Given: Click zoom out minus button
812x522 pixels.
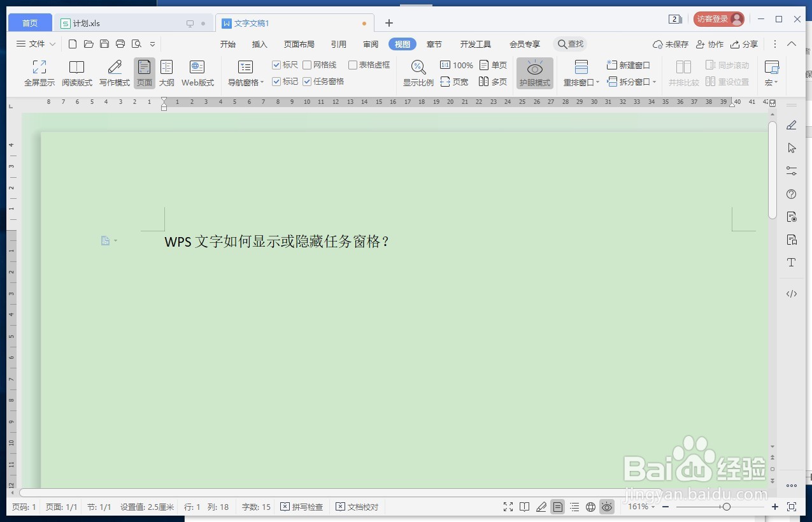Looking at the screenshot, I should click(666, 507).
